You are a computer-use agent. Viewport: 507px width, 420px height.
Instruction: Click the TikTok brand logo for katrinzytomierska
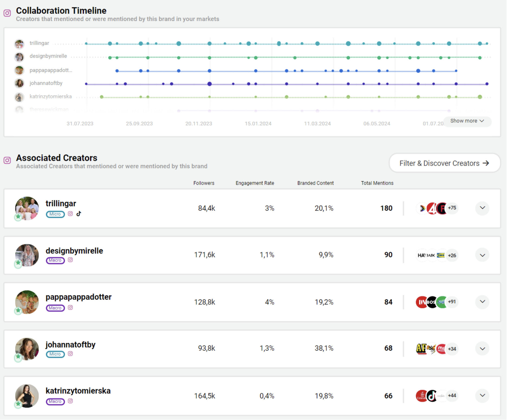click(x=432, y=396)
